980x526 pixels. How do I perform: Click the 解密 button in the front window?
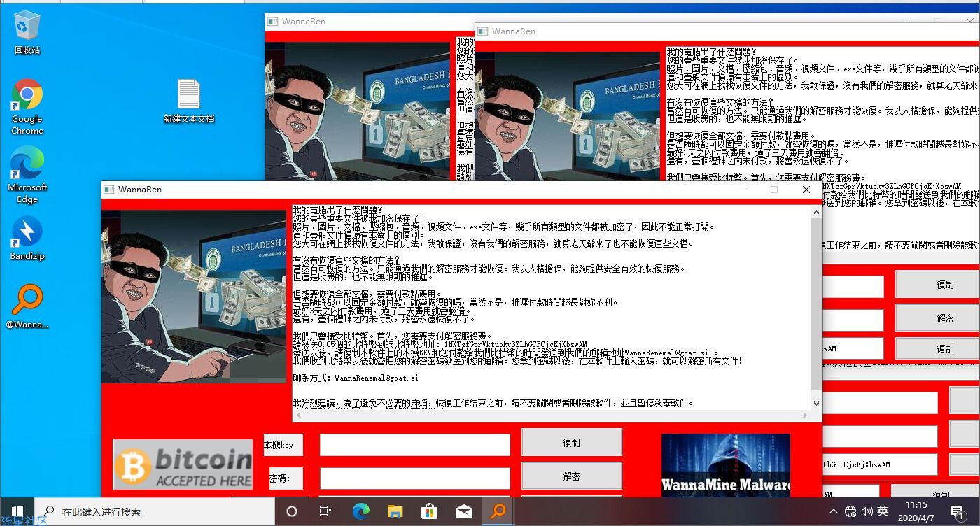click(571, 476)
